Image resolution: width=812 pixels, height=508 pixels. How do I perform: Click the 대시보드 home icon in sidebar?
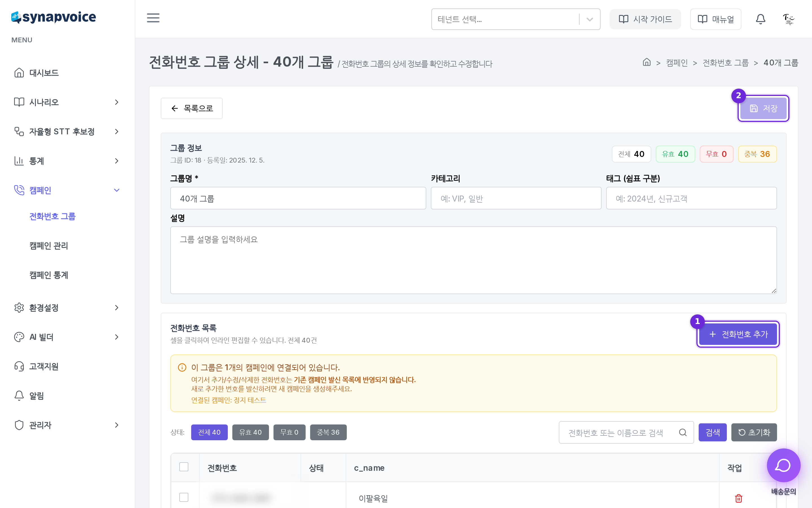click(19, 73)
